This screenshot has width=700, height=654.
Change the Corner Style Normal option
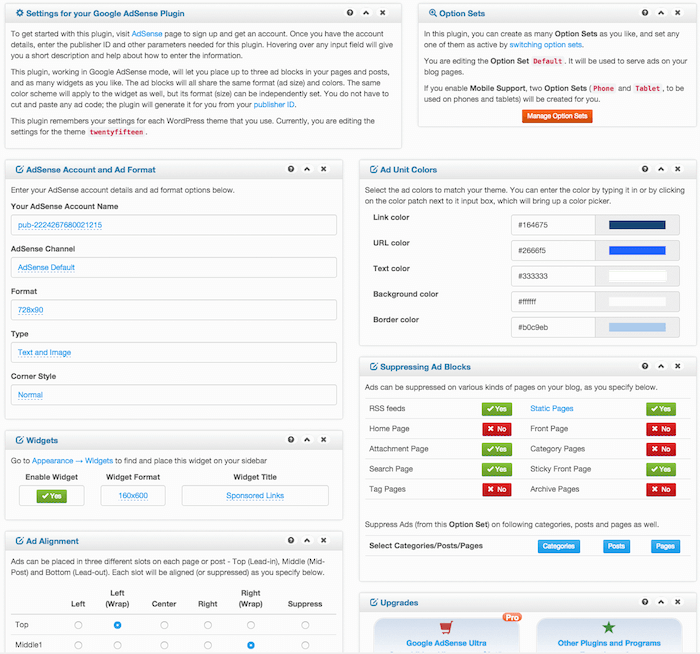click(174, 395)
